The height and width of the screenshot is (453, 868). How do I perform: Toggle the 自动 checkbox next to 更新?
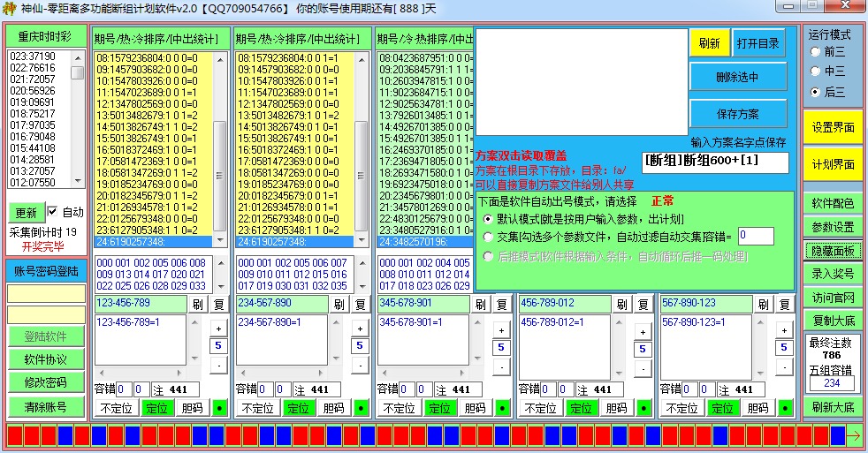[52, 212]
